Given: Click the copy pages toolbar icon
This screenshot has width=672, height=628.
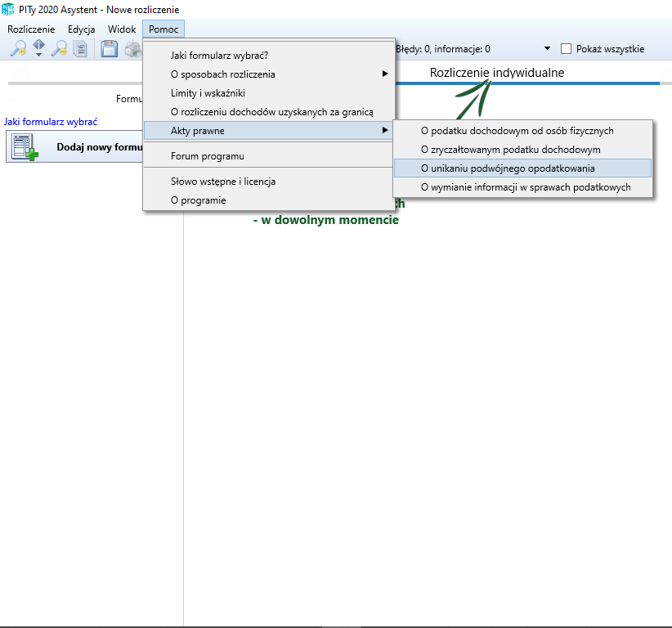Looking at the screenshot, I should point(79,49).
